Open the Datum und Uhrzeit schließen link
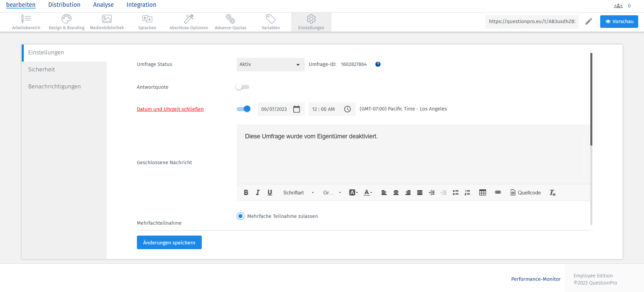 coord(170,109)
